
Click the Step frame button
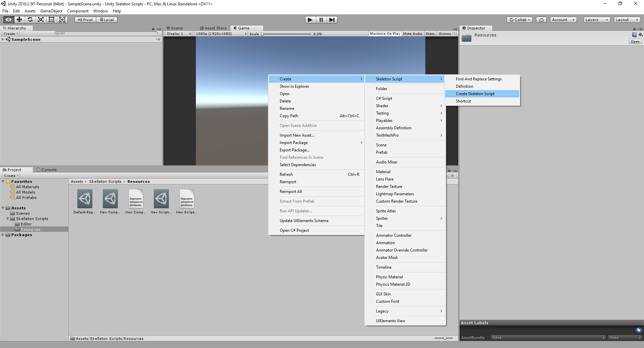[x=332, y=20]
